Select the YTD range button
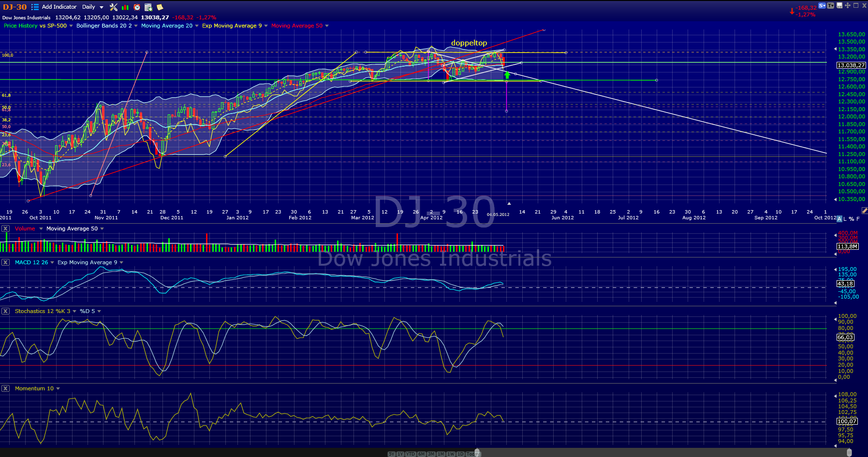The image size is (868, 457). (x=411, y=454)
